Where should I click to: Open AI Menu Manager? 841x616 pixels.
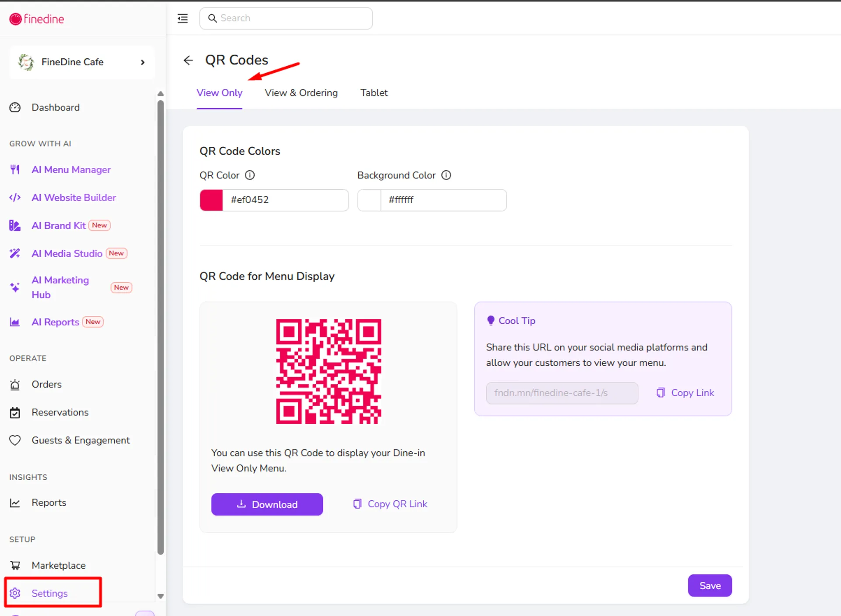[x=71, y=170]
